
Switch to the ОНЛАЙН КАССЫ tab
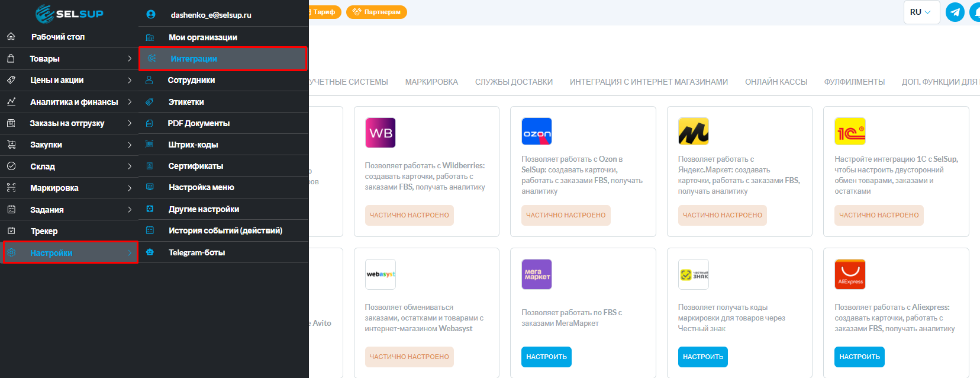coord(776,82)
